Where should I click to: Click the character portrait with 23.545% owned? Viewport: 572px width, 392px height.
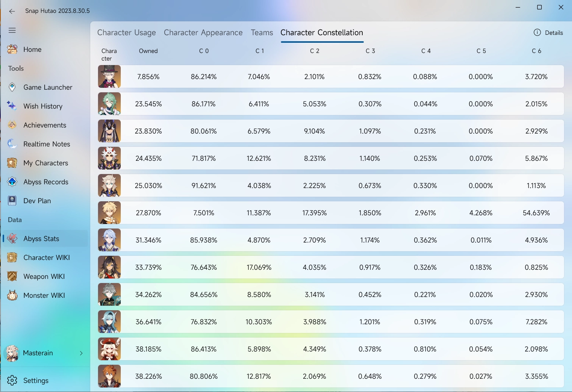(109, 104)
